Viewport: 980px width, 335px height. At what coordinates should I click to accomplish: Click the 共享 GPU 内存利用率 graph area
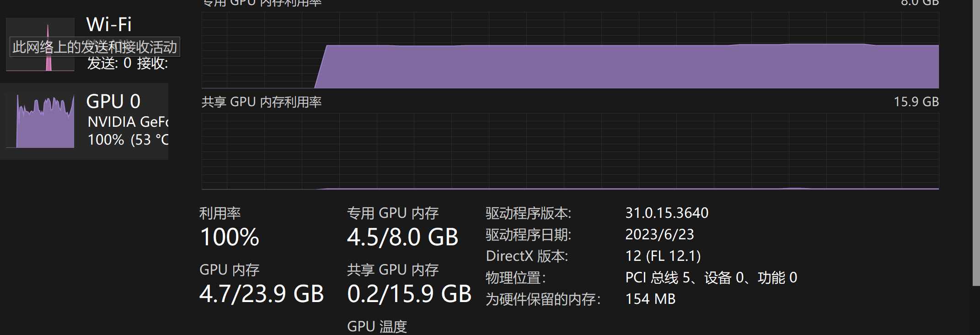tap(570, 151)
